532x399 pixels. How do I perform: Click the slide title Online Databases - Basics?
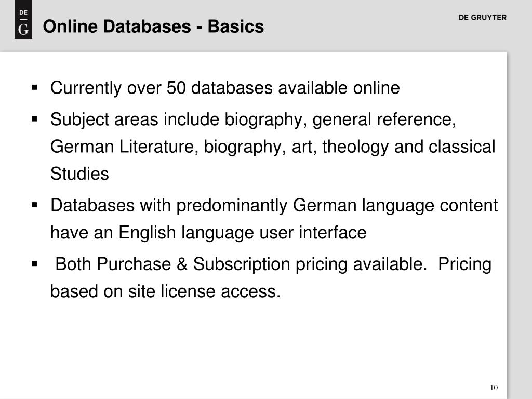point(153,26)
